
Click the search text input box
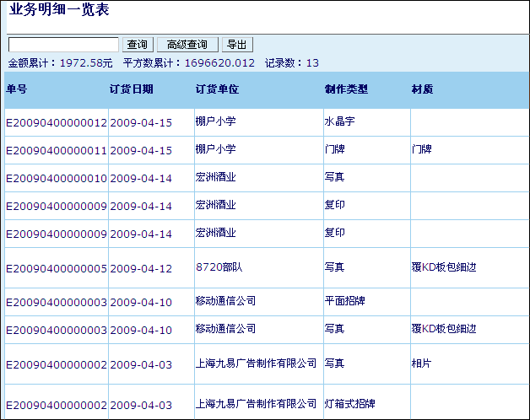click(63, 45)
